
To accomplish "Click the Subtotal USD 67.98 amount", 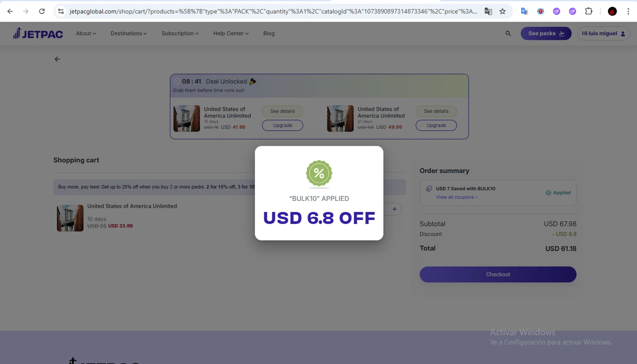I will [560, 224].
